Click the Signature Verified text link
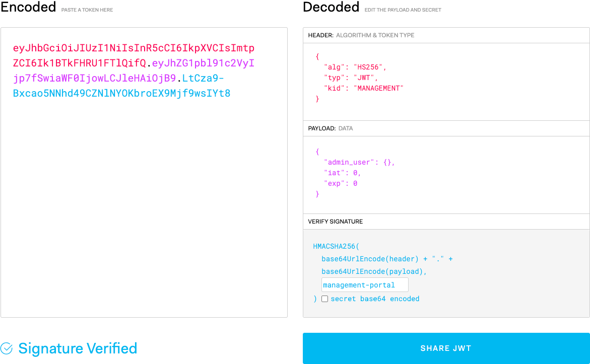590x364 pixels. 78,348
